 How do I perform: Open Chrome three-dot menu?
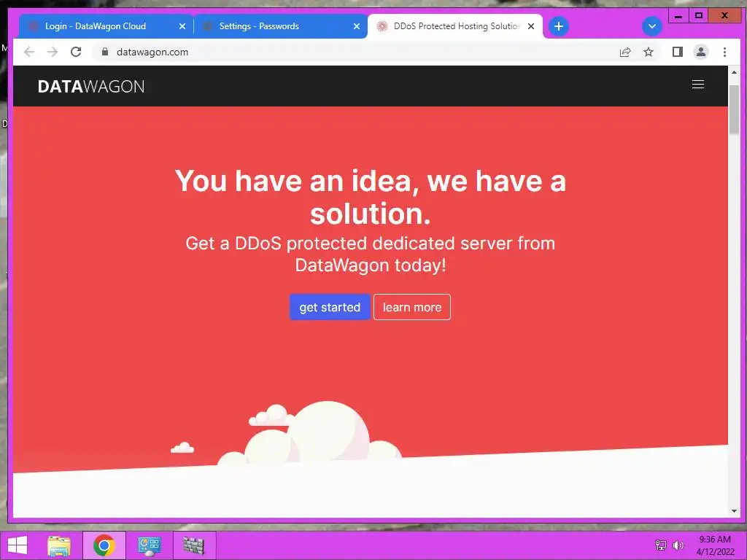pos(724,52)
